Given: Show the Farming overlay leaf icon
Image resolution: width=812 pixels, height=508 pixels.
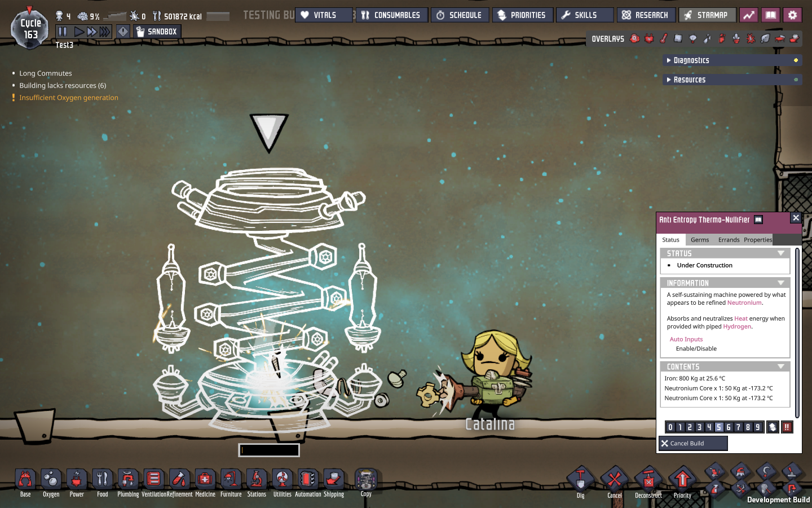Looking at the screenshot, I should click(x=765, y=38).
